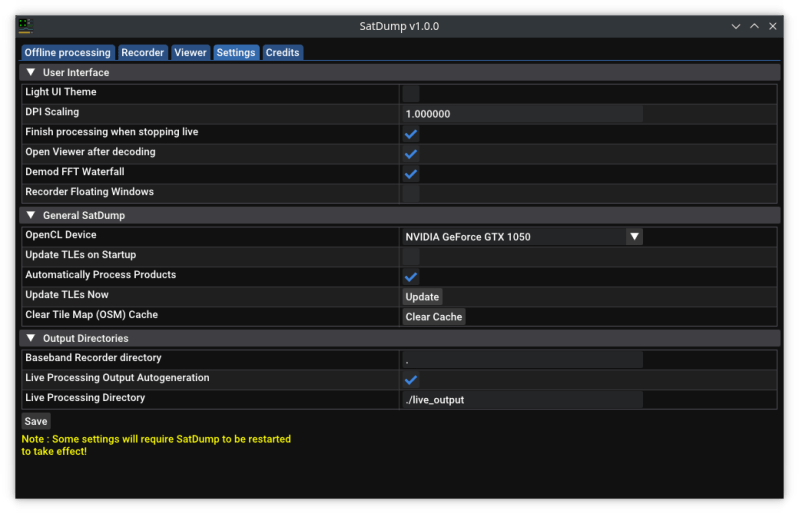799x514 pixels.
Task: Click the 'OpenCL Device' label
Action: click(x=61, y=235)
